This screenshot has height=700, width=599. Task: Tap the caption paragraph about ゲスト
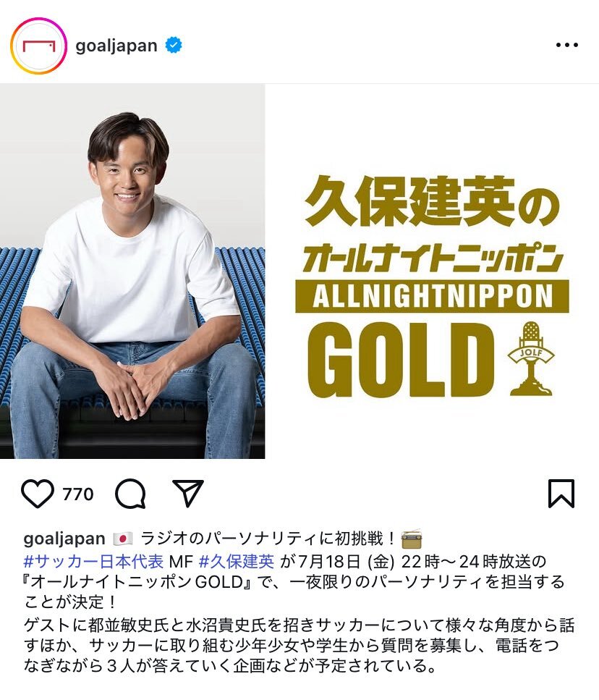click(299, 646)
